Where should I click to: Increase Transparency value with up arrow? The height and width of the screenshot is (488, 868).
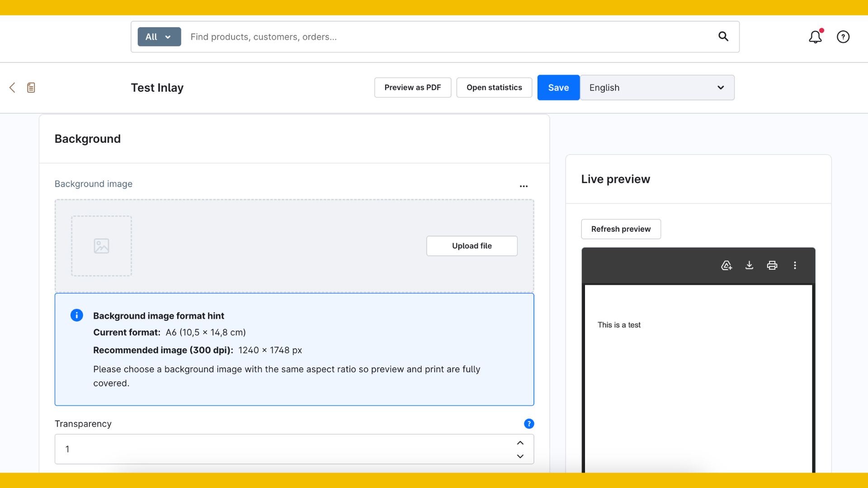(x=520, y=443)
